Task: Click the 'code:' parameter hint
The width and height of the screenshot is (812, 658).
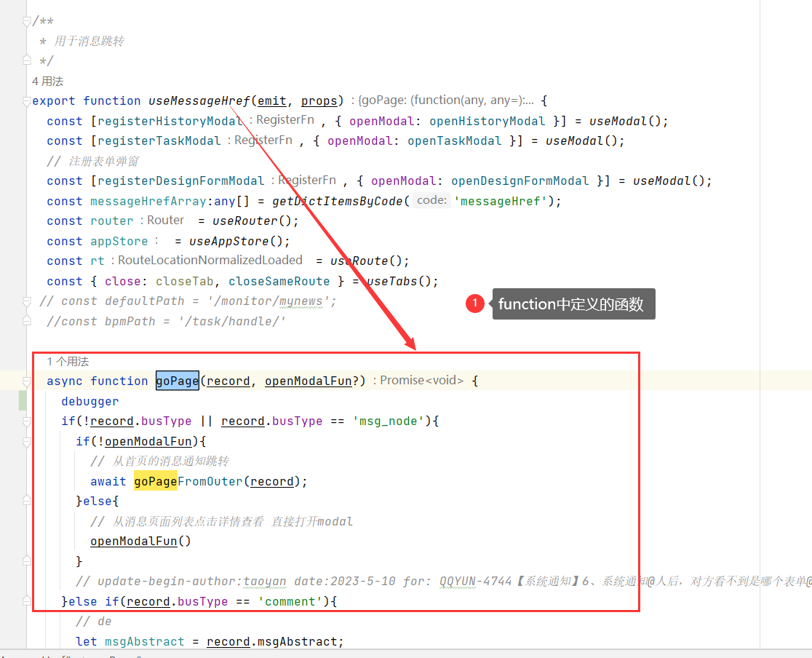Action: [x=431, y=200]
